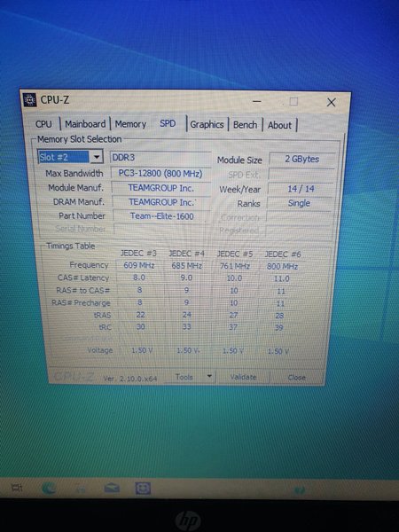
Task: Select the Slot #2 combo box
Action: 70,157
